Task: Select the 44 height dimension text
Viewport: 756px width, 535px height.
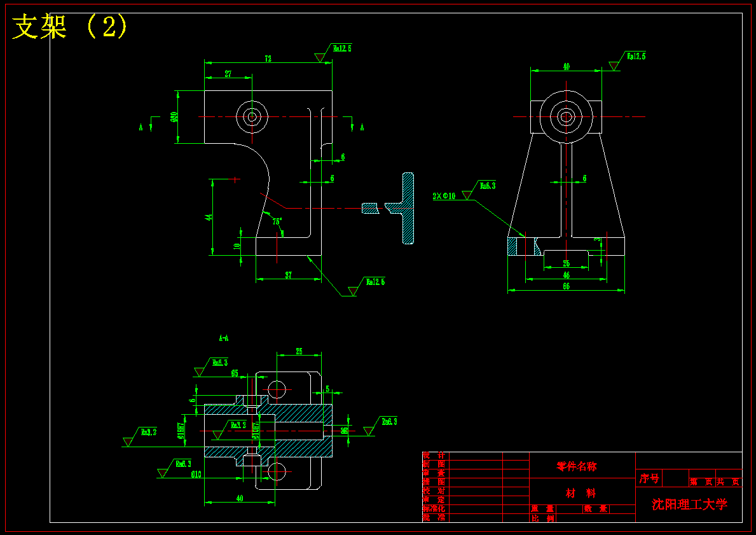Action: coord(209,217)
